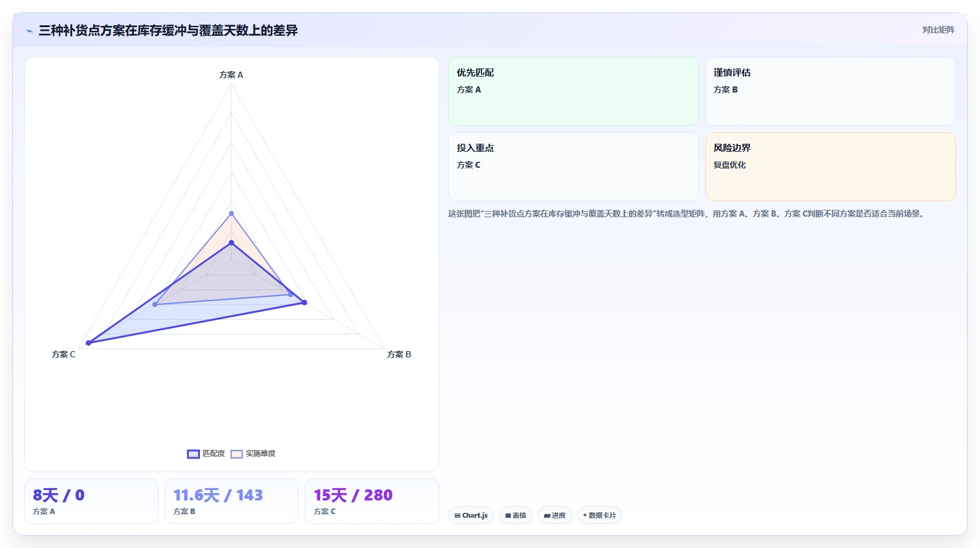Click 复盘优化 text in 风险边界 card

click(x=729, y=165)
